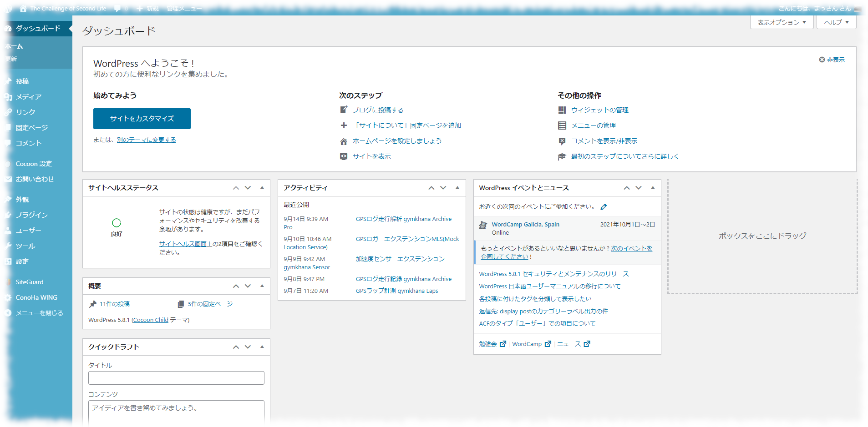Image resolution: width=868 pixels, height=427 pixels.
Task: Click the ボックスをここにドラッグ drop zone
Action: (x=762, y=236)
